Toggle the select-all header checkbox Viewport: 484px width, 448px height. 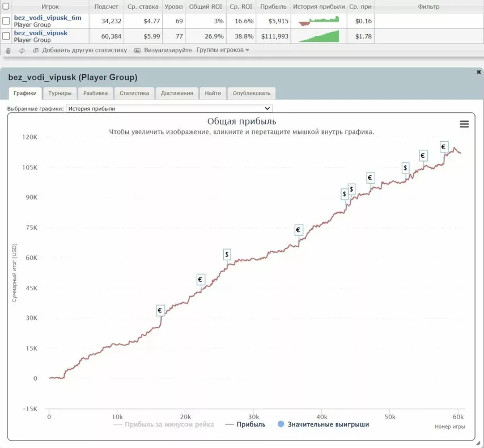coord(6,6)
